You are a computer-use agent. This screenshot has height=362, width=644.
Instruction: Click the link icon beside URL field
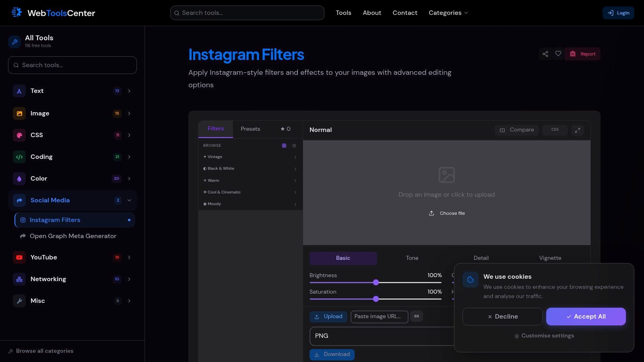(x=417, y=316)
